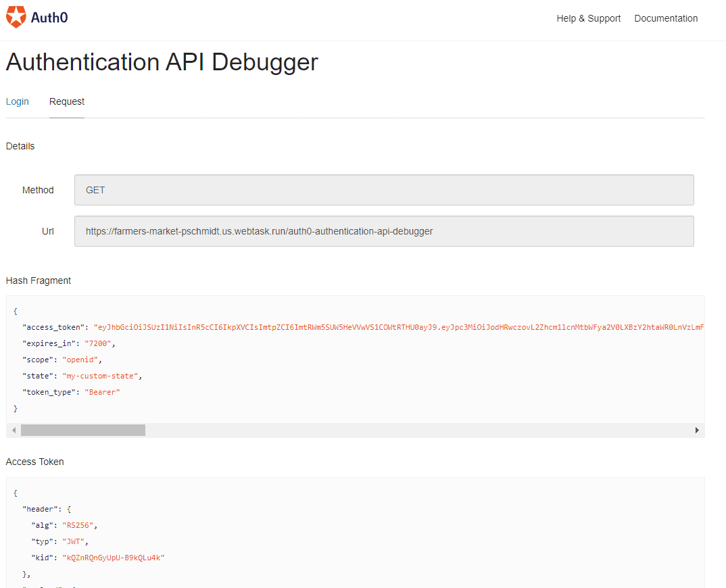Click the "RS256" alg value
Viewport: 726px width, 588px height.
click(78, 526)
